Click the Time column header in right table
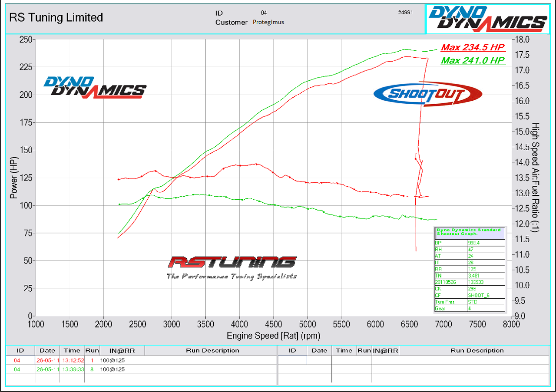 344,350
